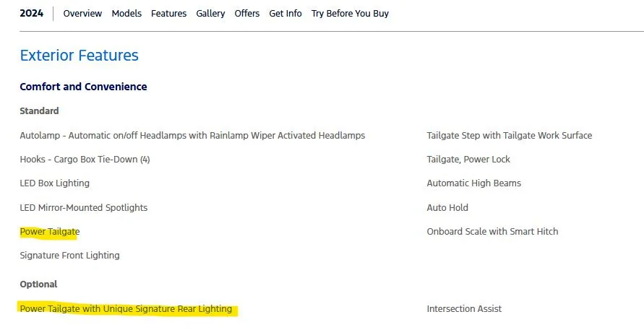Select Onboard Scale with Smart Hitch
This screenshot has width=644, height=330.
[x=492, y=232]
